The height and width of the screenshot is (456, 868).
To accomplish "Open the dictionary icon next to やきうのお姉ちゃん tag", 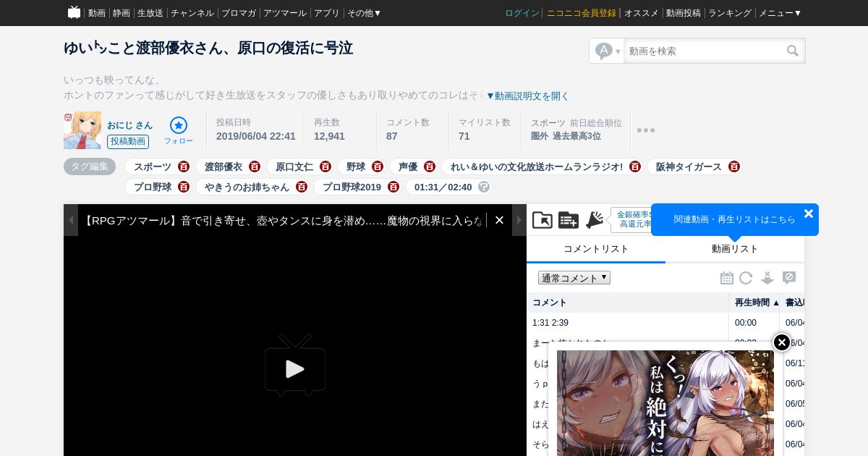I will click(302, 187).
